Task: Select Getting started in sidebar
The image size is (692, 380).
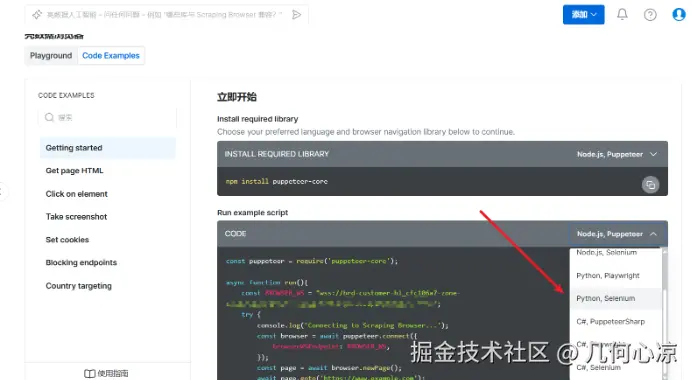Action: [108, 148]
